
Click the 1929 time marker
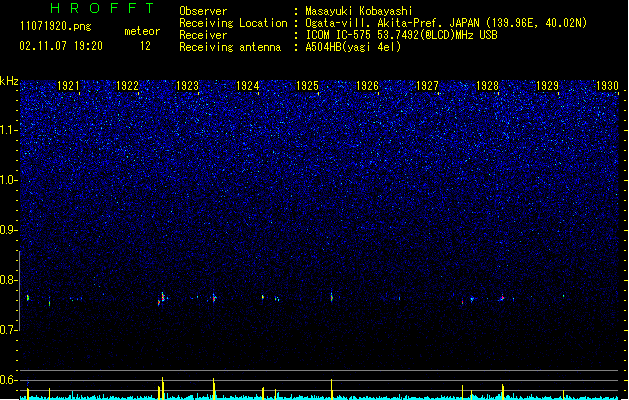(547, 86)
